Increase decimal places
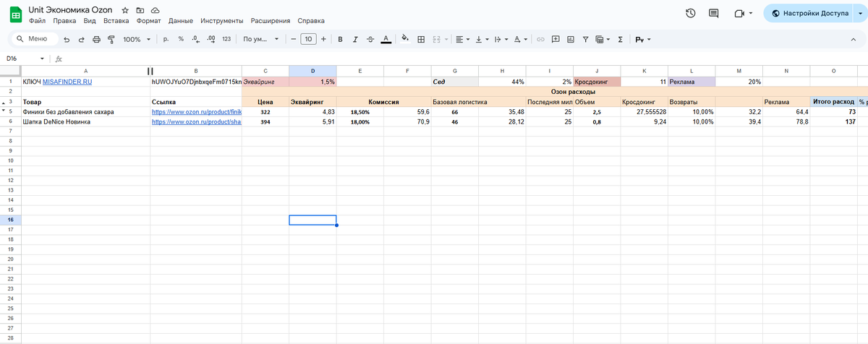 click(210, 39)
